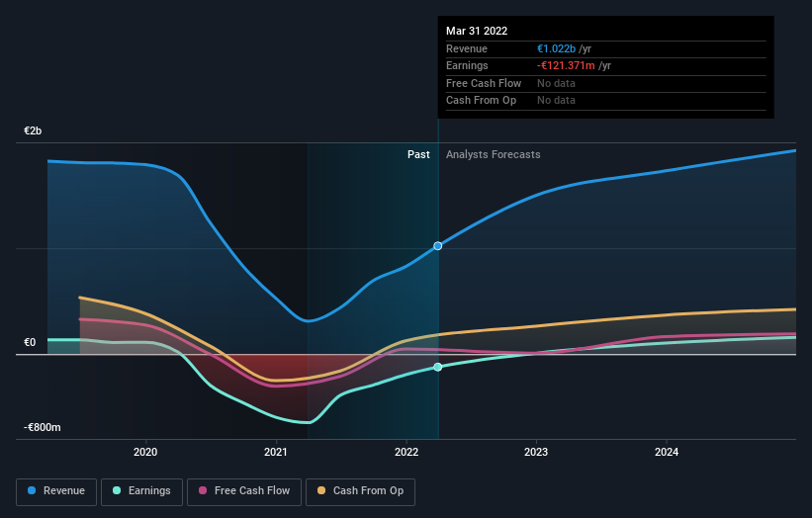Click the 2022 x-axis label
The width and height of the screenshot is (812, 518).
coord(406,452)
